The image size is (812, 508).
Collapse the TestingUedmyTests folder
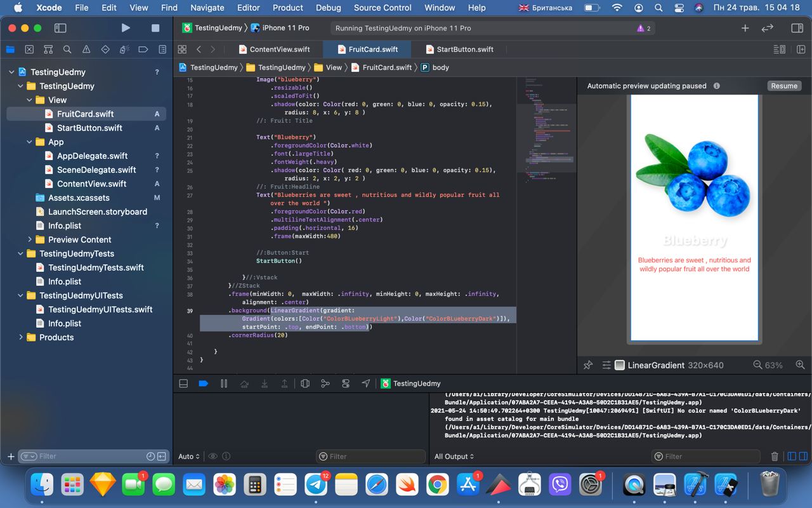click(x=20, y=253)
